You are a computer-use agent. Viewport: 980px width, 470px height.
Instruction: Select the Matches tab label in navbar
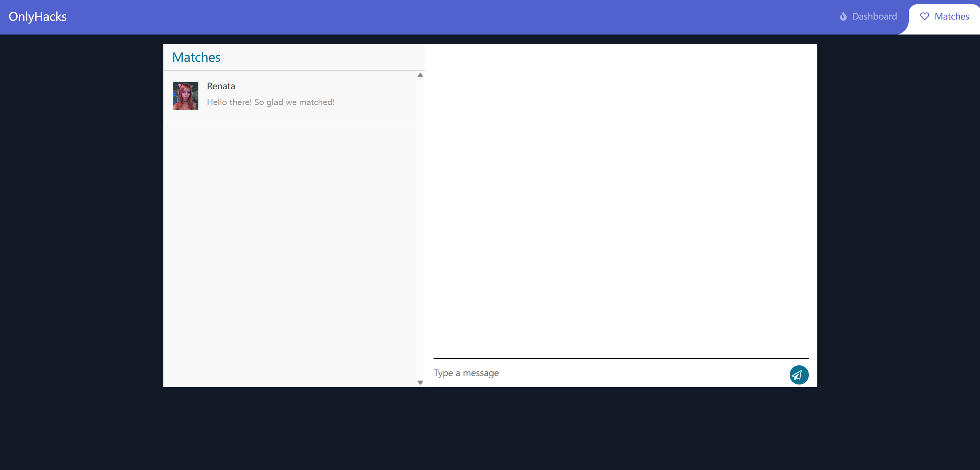click(952, 16)
